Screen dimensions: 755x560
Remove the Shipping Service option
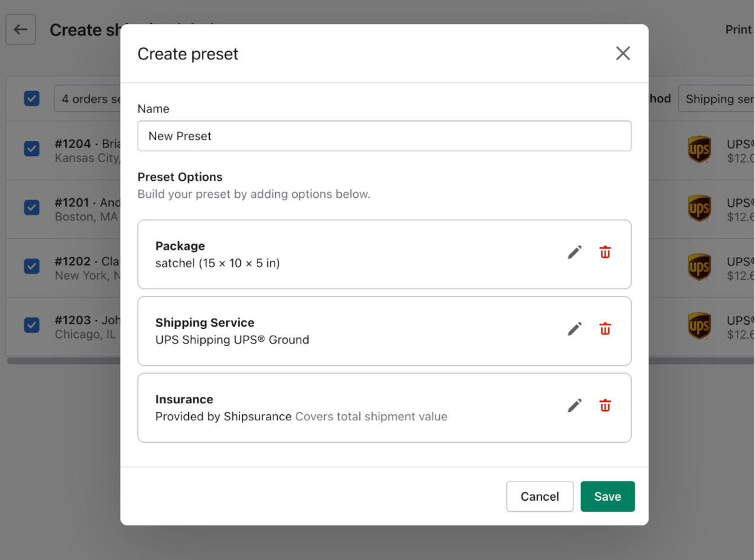click(605, 329)
